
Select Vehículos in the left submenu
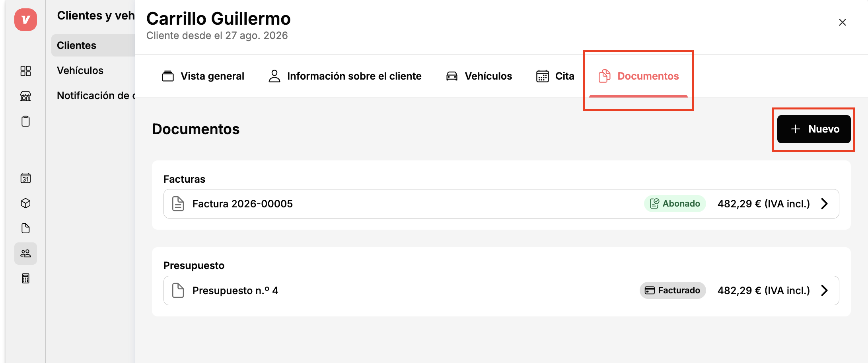point(80,70)
